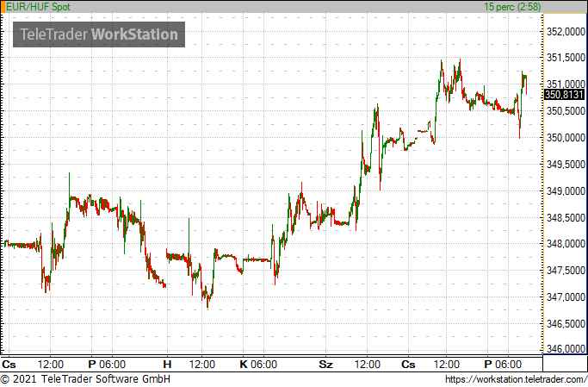
Task: Click the 347,0000 price axis label
Action: (x=566, y=296)
